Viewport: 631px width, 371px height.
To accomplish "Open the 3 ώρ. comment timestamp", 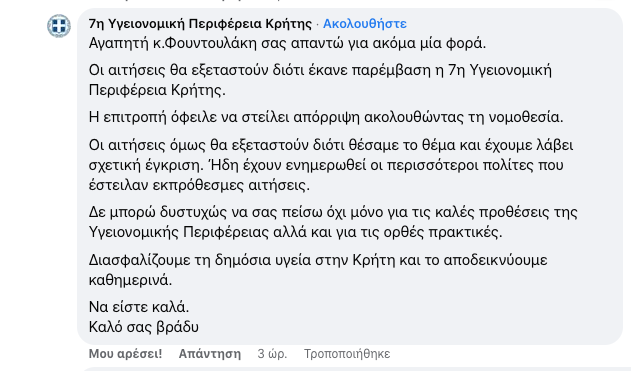I will tap(272, 354).
